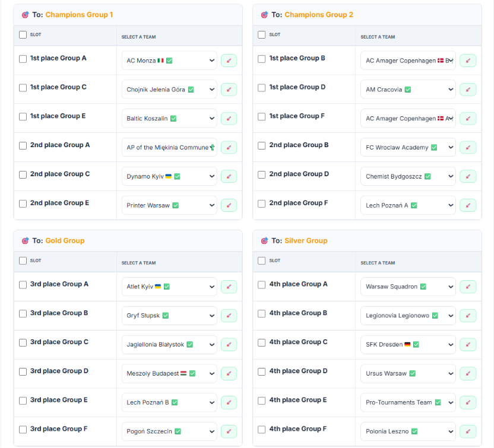This screenshot has width=494, height=448.
Task: Click the pin icon beside AC Monza
Action: [229, 61]
